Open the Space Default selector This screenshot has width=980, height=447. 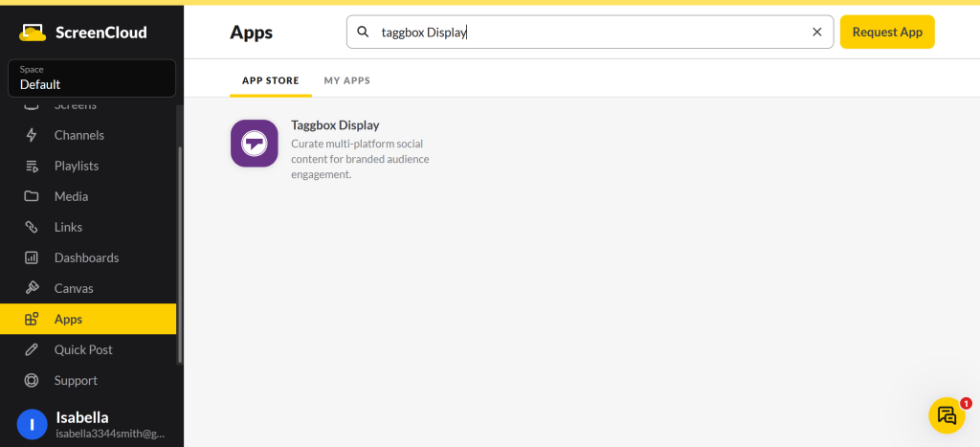click(92, 78)
